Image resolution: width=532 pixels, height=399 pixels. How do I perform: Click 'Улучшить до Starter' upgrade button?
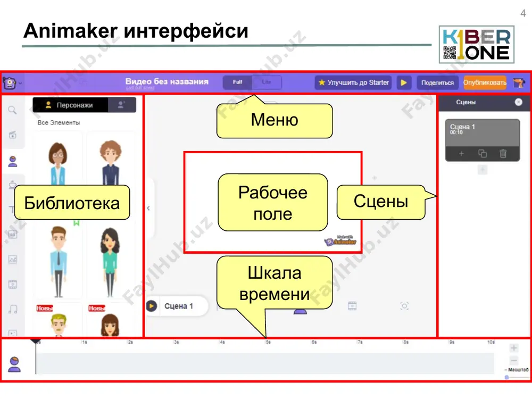pos(353,82)
